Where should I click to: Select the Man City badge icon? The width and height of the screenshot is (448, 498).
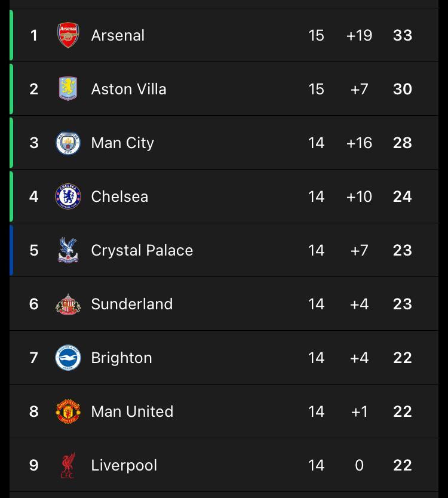click(x=68, y=143)
